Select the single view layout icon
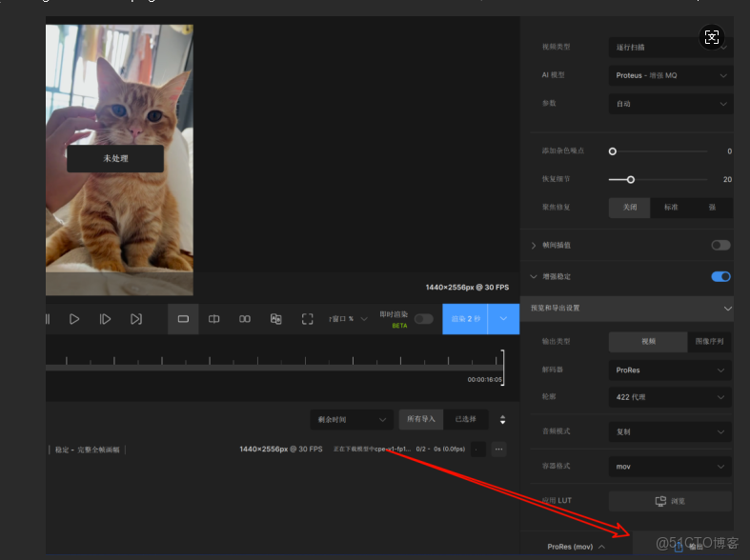The height and width of the screenshot is (560, 750). coord(183,319)
